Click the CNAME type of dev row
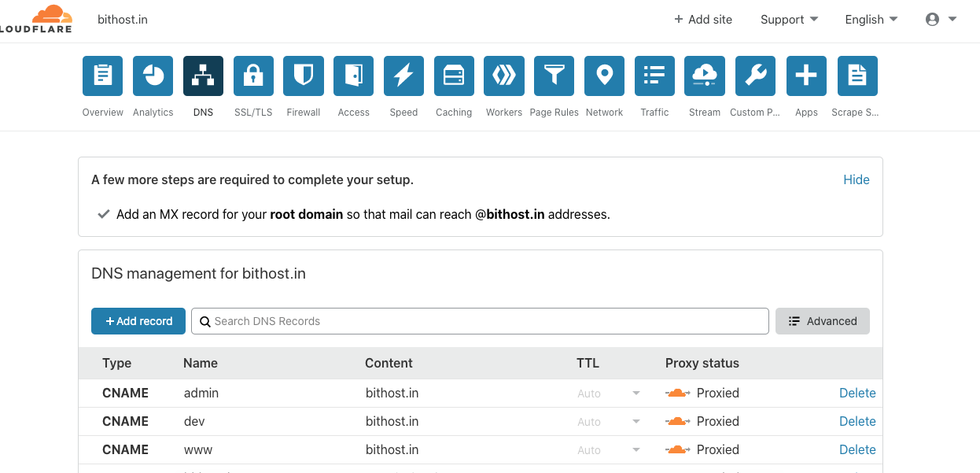Screen dimensions: 980x473 click(x=125, y=421)
